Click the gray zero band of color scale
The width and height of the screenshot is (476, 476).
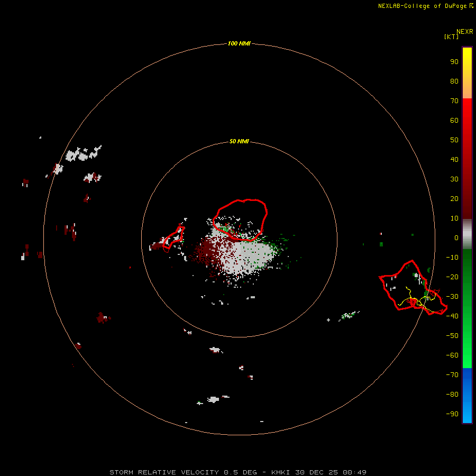[x=467, y=234]
